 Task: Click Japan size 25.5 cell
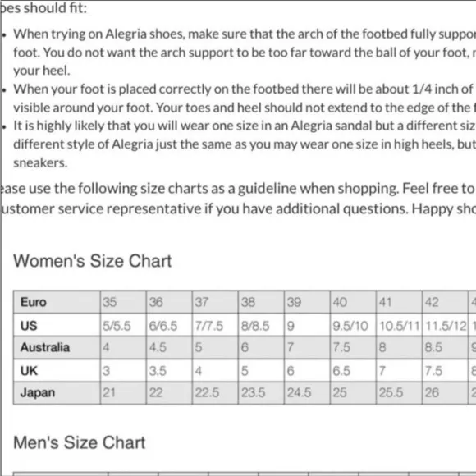[x=399, y=393]
